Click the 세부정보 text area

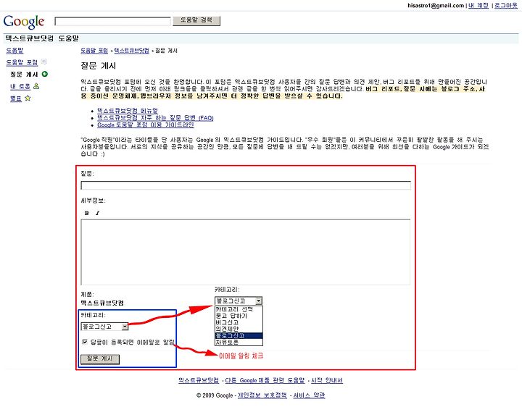coord(245,252)
